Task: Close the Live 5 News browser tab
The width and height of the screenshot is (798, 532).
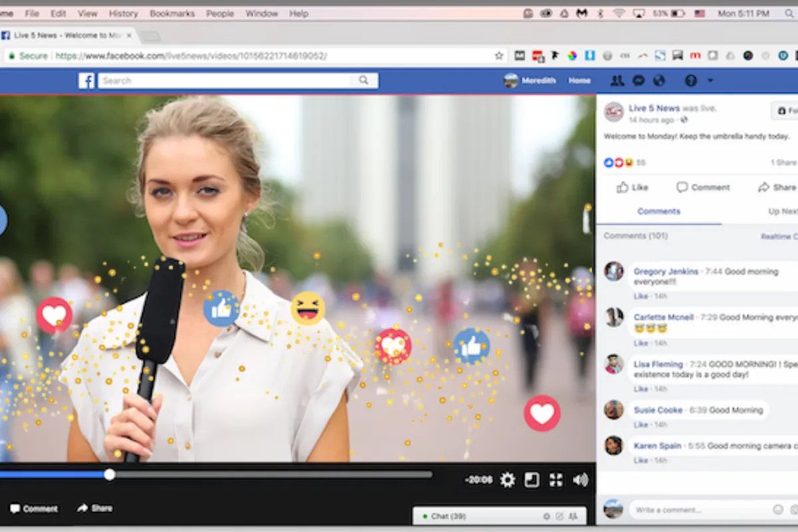Action: coord(129,35)
